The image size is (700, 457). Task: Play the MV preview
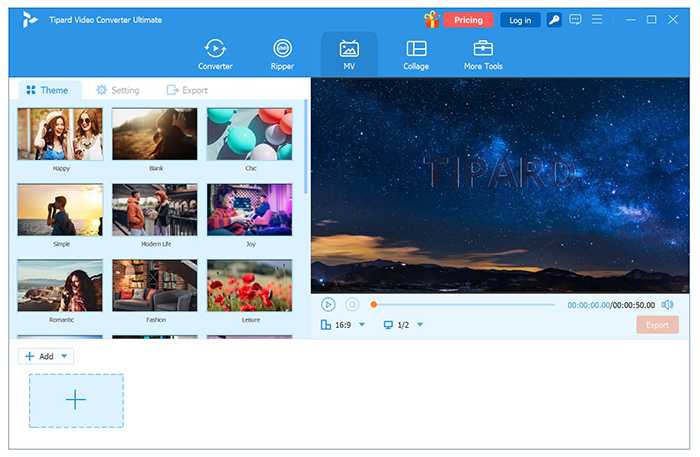tap(328, 304)
